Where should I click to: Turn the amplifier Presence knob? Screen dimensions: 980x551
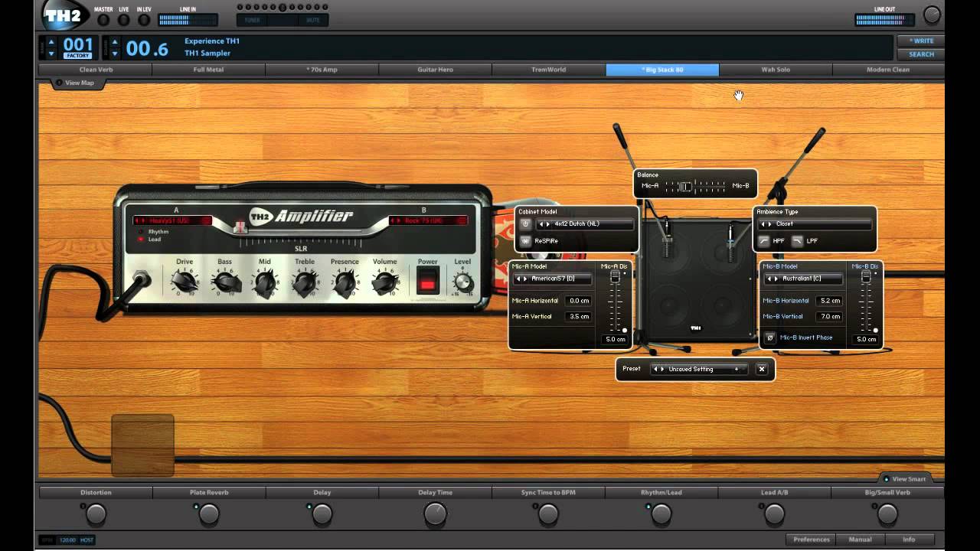pyautogui.click(x=345, y=283)
